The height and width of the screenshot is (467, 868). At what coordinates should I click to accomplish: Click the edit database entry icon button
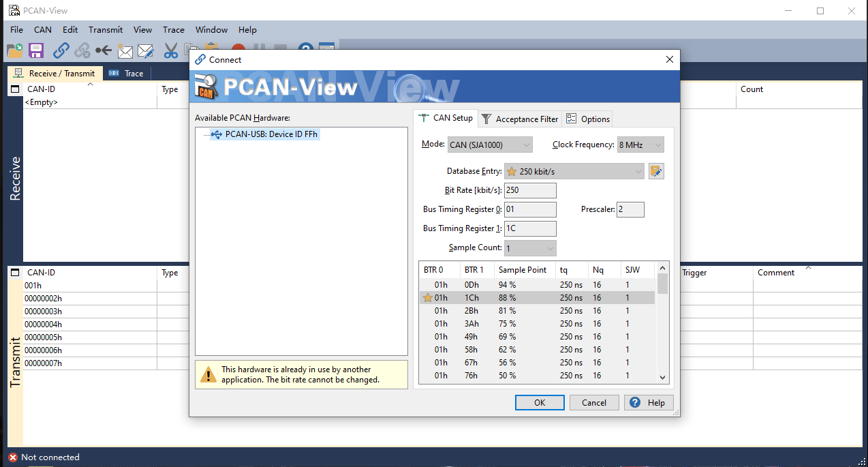pos(656,171)
